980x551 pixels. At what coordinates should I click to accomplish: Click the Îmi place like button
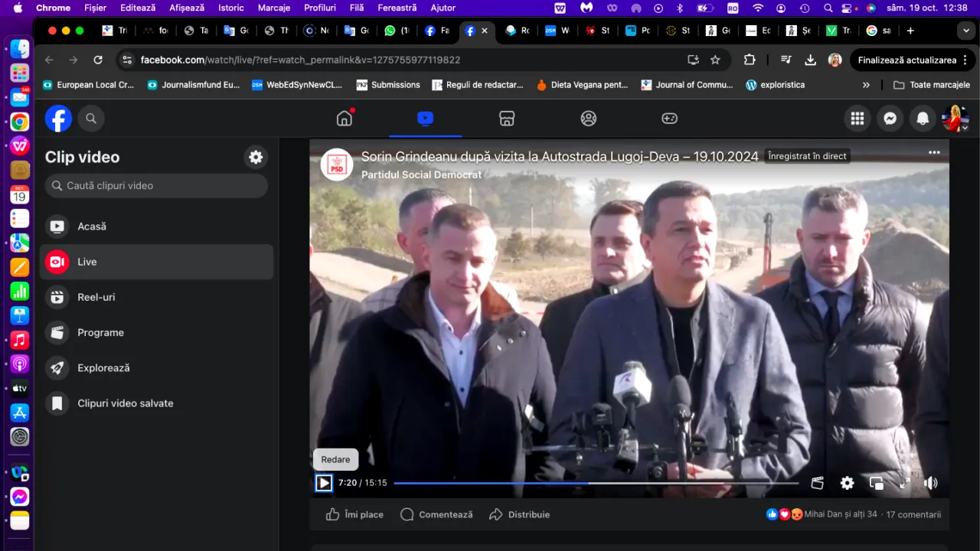(x=354, y=514)
